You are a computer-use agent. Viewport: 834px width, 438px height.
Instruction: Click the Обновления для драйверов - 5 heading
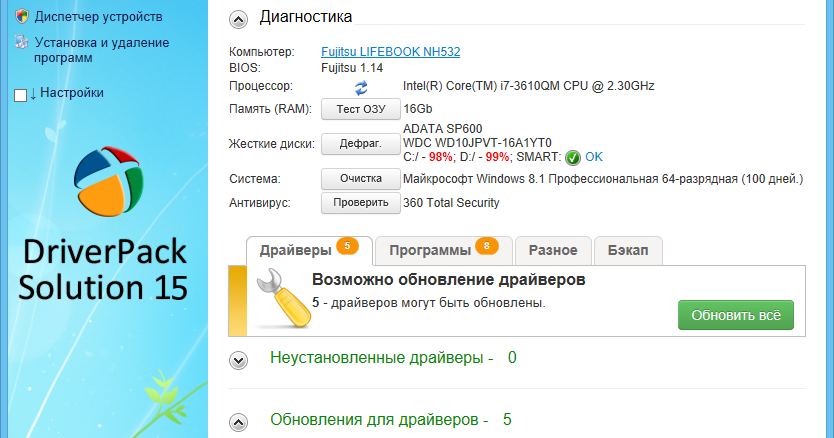pyautogui.click(x=391, y=419)
